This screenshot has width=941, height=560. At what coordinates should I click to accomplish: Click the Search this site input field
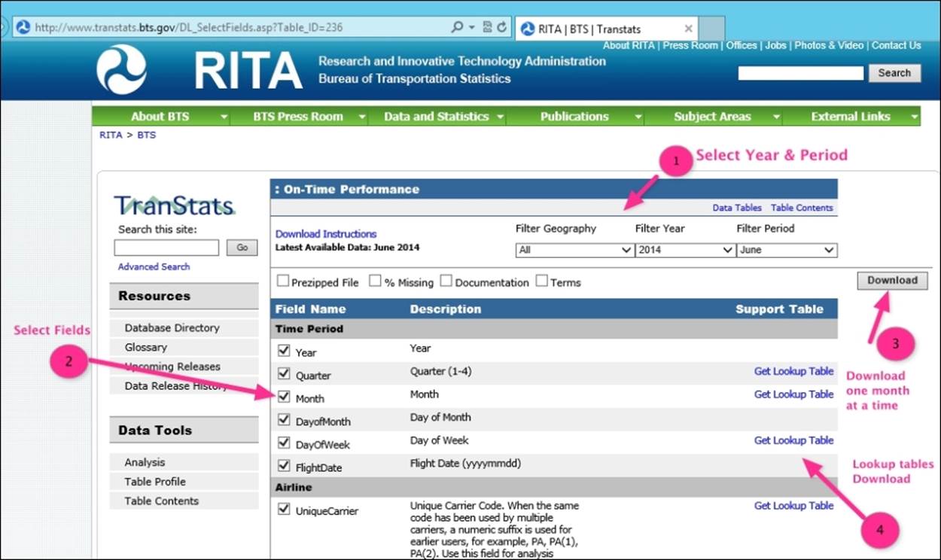[166, 248]
